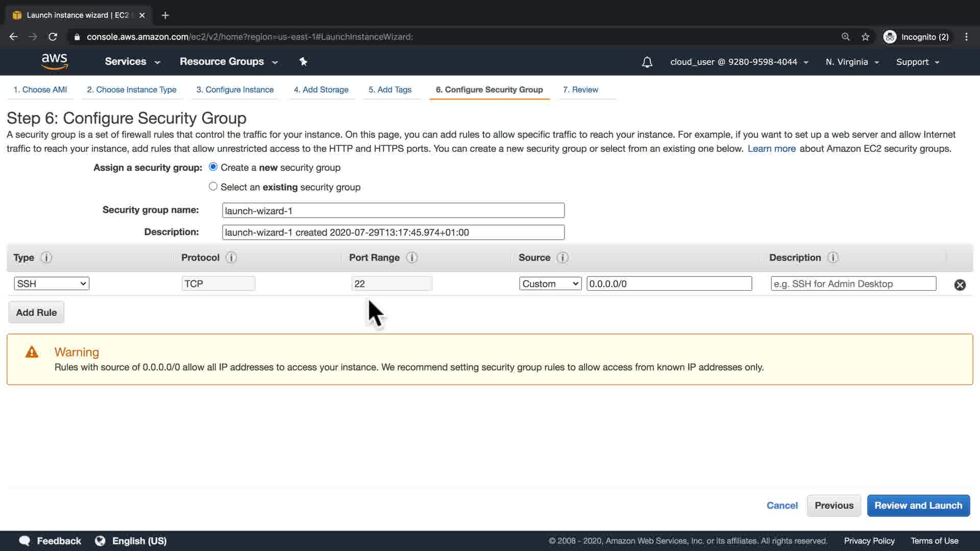Click Review and Launch button

(918, 505)
